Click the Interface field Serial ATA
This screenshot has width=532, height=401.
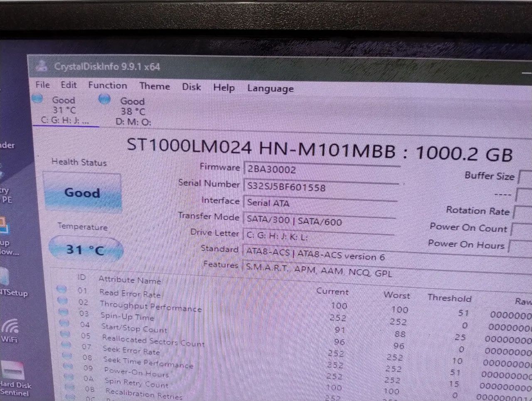tap(320, 203)
